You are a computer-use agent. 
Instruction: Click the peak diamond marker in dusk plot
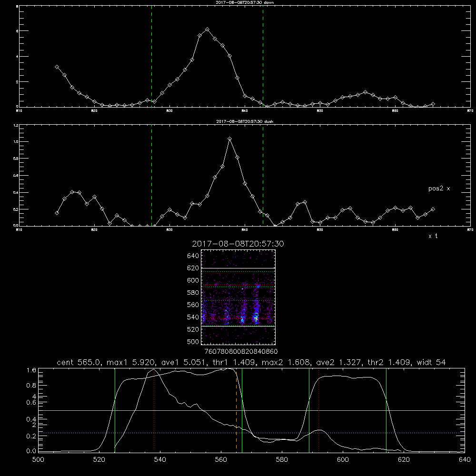(230, 139)
